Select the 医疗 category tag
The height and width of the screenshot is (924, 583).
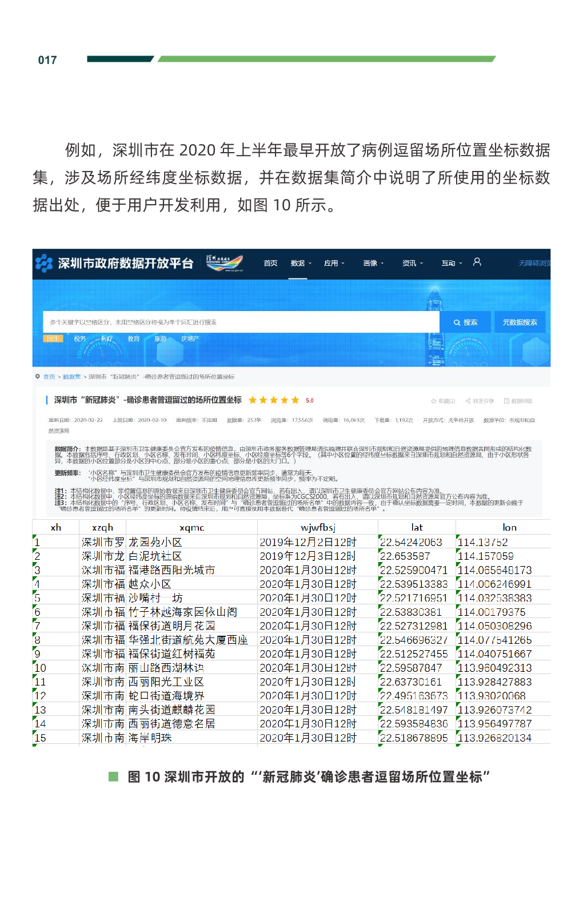coord(107,338)
